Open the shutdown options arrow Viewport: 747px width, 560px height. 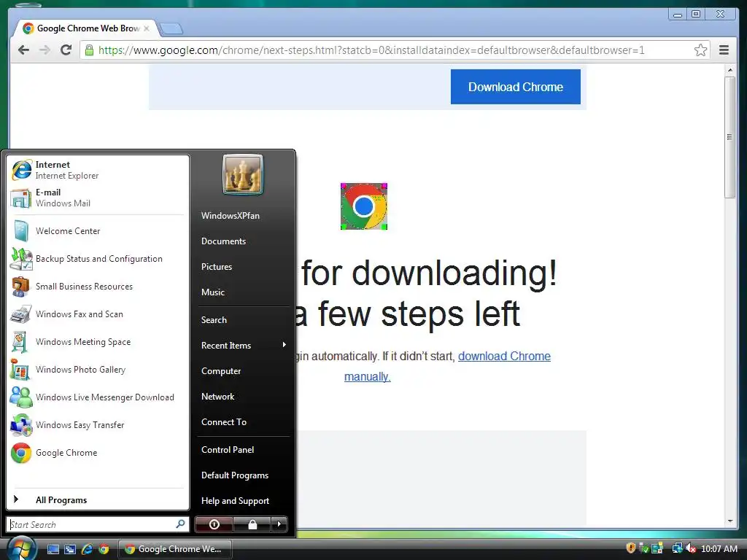[x=279, y=524]
